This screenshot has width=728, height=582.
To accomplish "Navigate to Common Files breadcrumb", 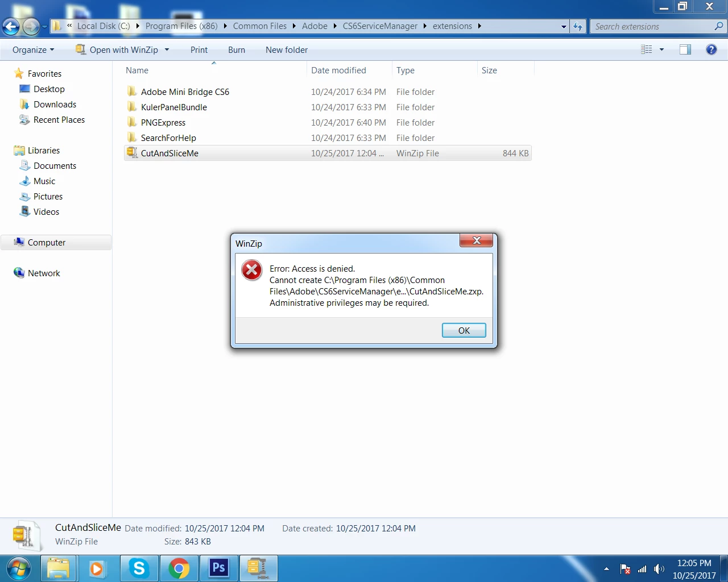I will [260, 26].
